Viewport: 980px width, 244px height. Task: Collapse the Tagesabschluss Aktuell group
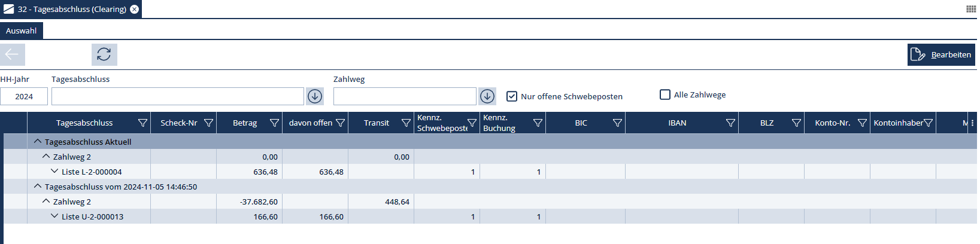coord(38,142)
